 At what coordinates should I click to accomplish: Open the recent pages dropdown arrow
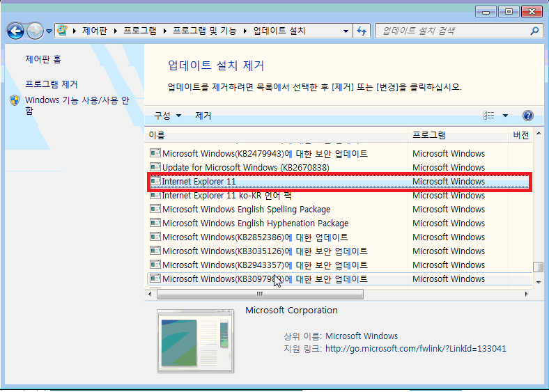[x=49, y=31]
